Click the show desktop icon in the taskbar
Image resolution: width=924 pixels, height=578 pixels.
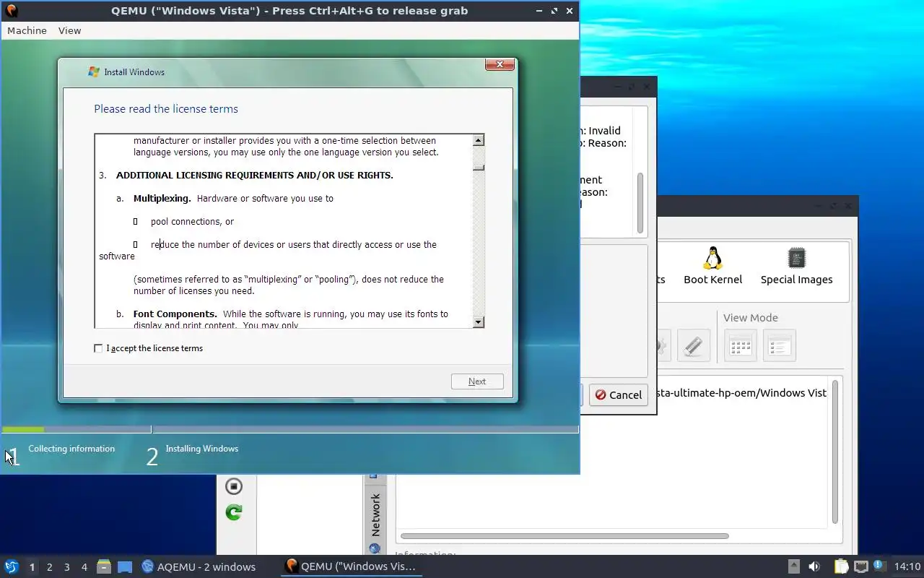tap(125, 566)
